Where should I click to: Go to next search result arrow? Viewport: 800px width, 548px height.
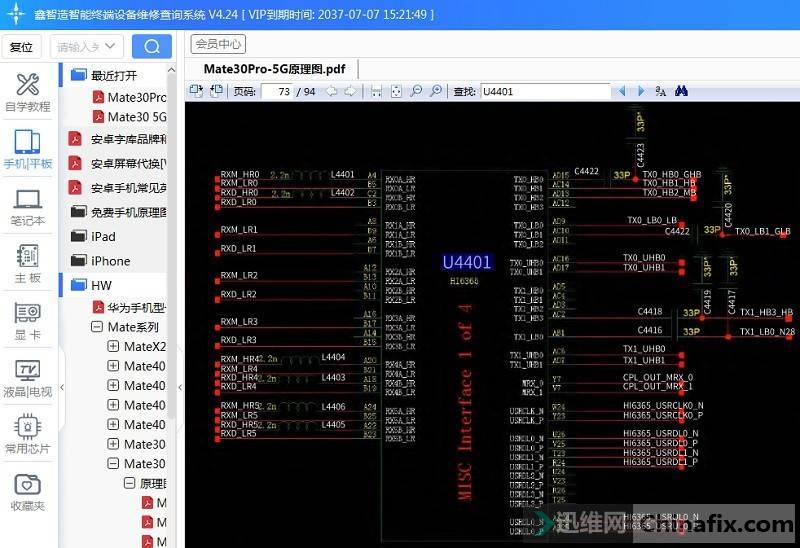coord(641,91)
